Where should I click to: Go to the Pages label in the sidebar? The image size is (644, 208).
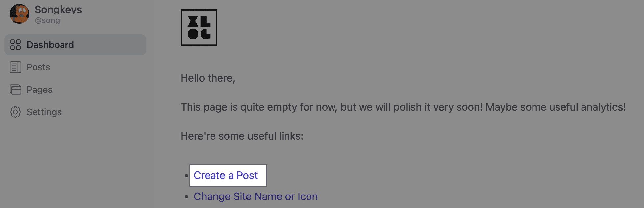[x=39, y=90]
